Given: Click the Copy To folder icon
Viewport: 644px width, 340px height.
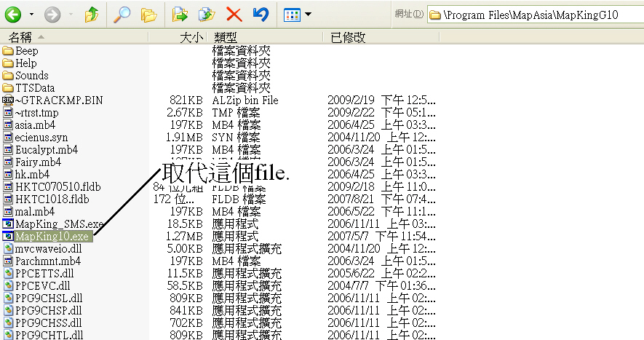Looking at the screenshot, I should pos(207,15).
